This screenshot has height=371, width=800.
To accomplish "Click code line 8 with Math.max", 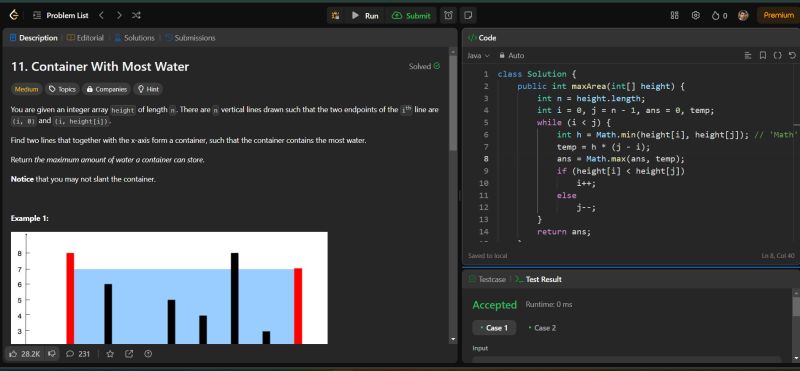I will (x=620, y=159).
